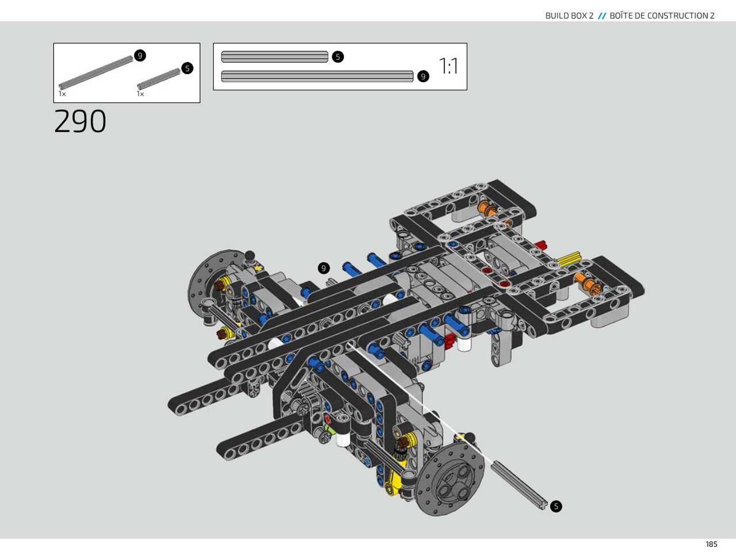Click the yellow axle connector at the right
The height and width of the screenshot is (560, 736).
568,259
